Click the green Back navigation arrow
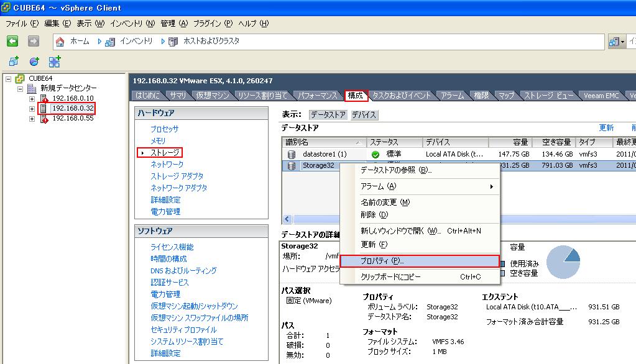This screenshot has width=636, height=364. pos(12,41)
